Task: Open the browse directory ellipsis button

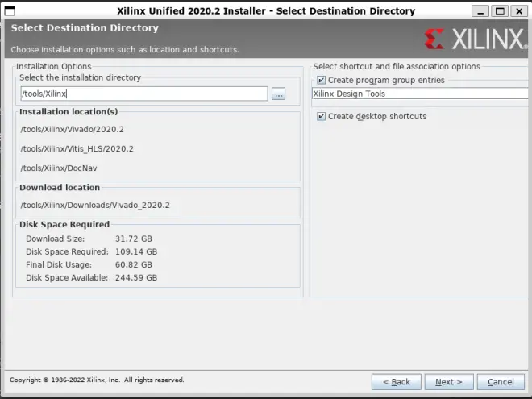Action: [x=278, y=94]
